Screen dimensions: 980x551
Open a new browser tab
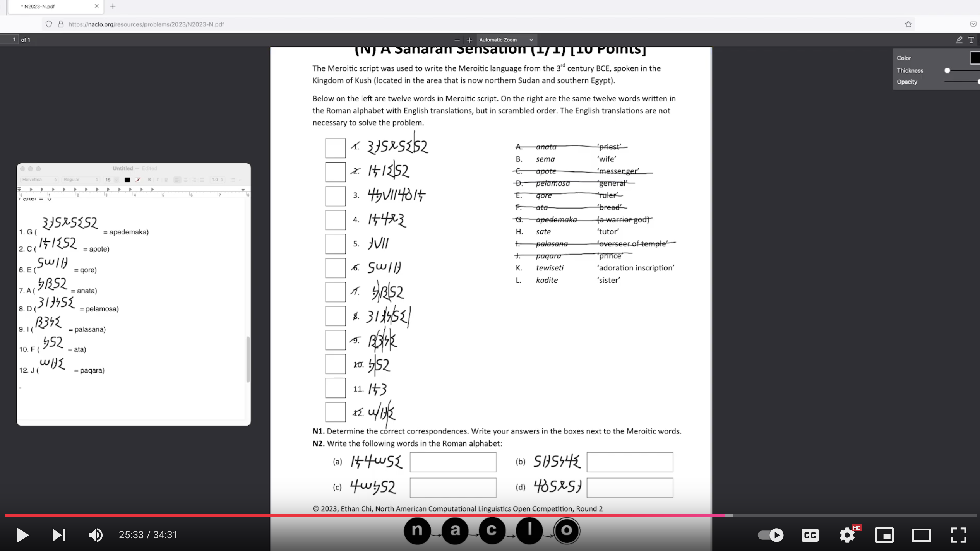[x=113, y=7]
